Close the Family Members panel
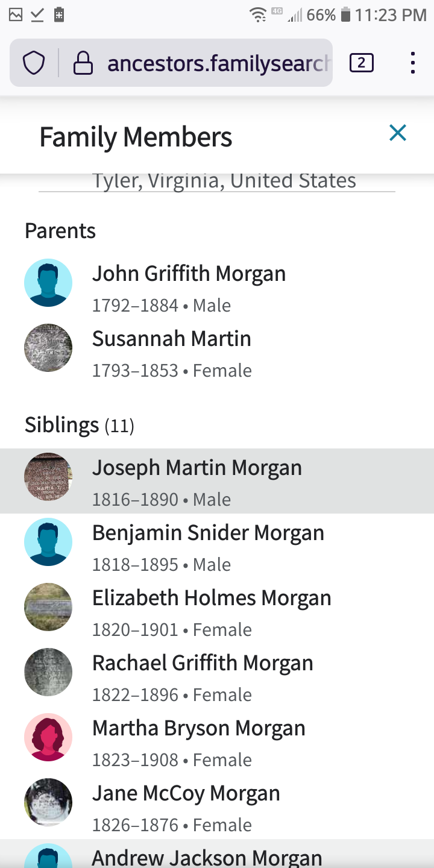 coord(398,133)
